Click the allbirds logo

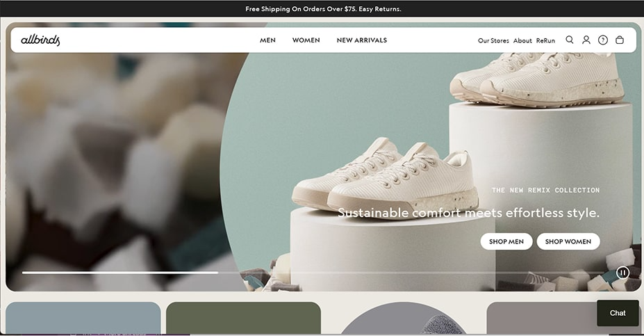pos(40,40)
